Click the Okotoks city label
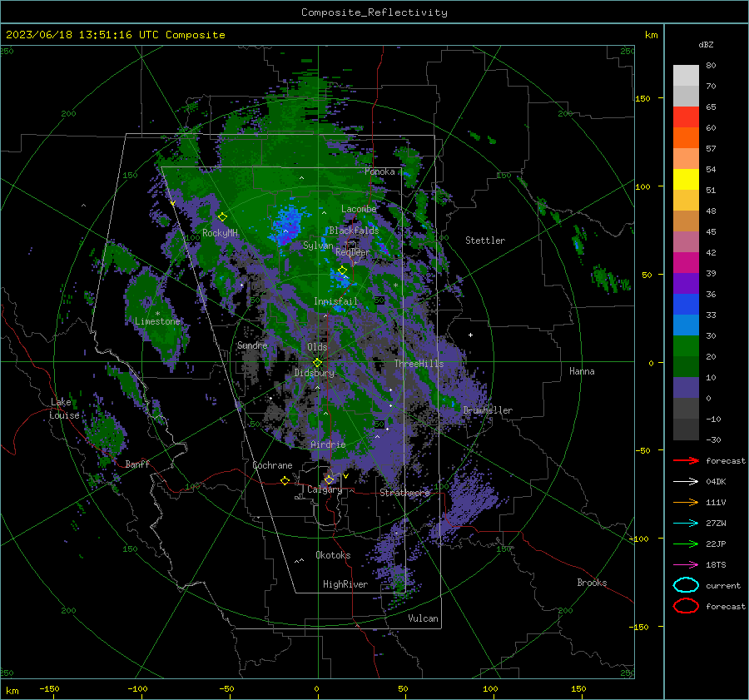The height and width of the screenshot is (700, 749). pos(333,555)
